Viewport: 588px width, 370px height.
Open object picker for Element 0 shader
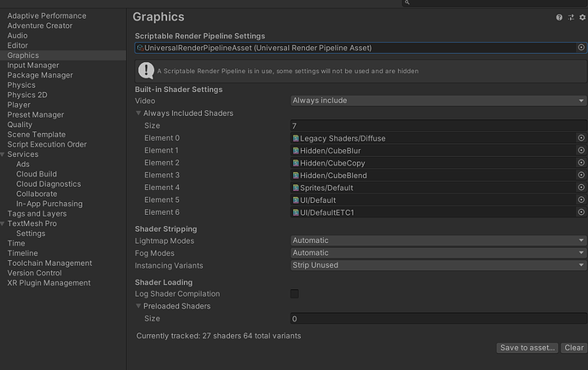coord(581,138)
